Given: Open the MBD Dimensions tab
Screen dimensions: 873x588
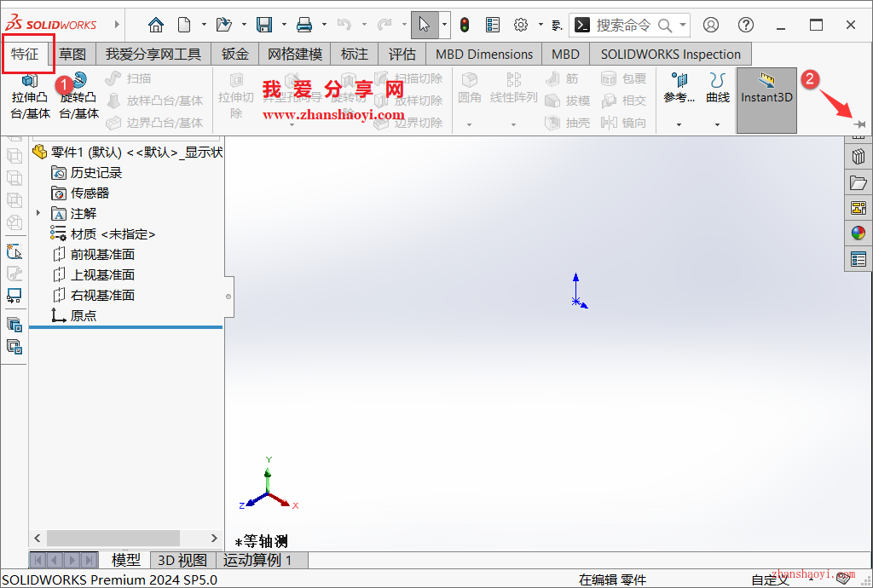Looking at the screenshot, I should point(484,54).
